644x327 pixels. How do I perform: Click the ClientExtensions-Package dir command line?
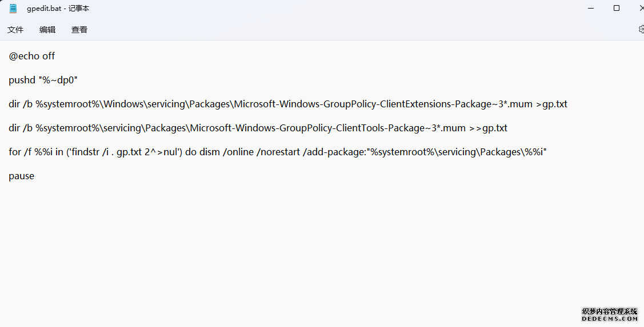288,104
